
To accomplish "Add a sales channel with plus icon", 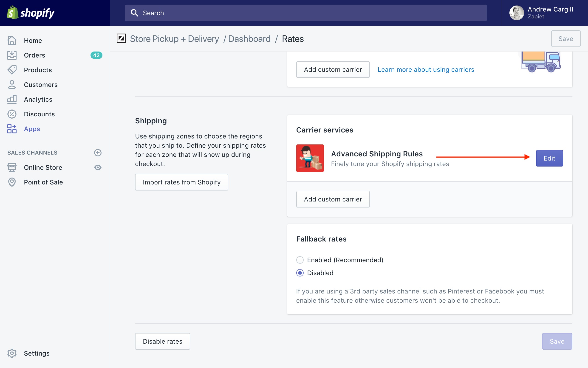I will tap(98, 152).
